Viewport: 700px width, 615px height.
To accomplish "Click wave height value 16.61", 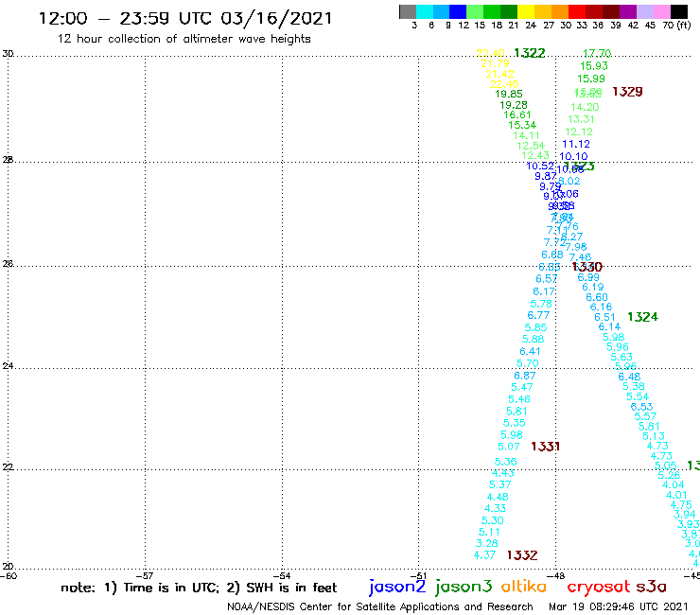I will (x=517, y=115).
